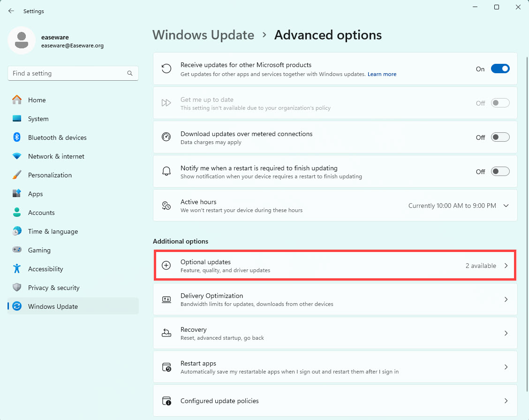Turn off Receive updates for other products
Image resolution: width=529 pixels, height=420 pixels.
pyautogui.click(x=500, y=69)
